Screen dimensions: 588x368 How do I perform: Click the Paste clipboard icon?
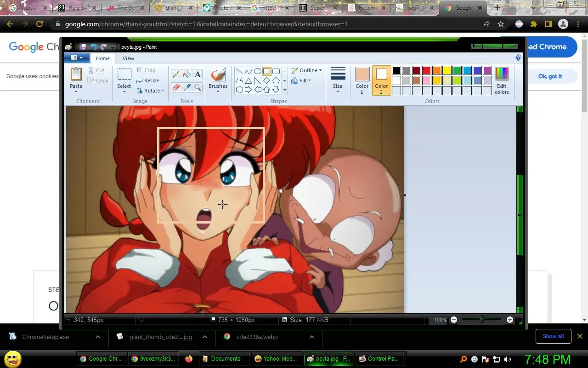(76, 75)
